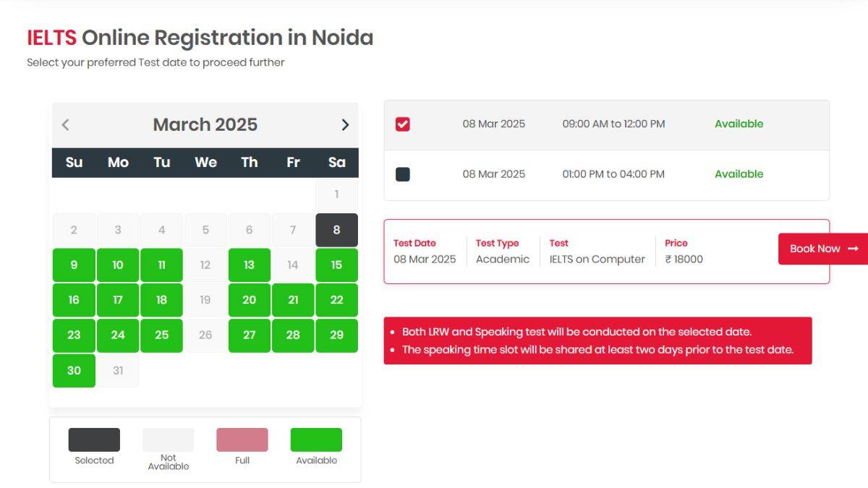Viewport: 868px width, 488px height.
Task: Select March 22 on the calendar
Action: 336,299
